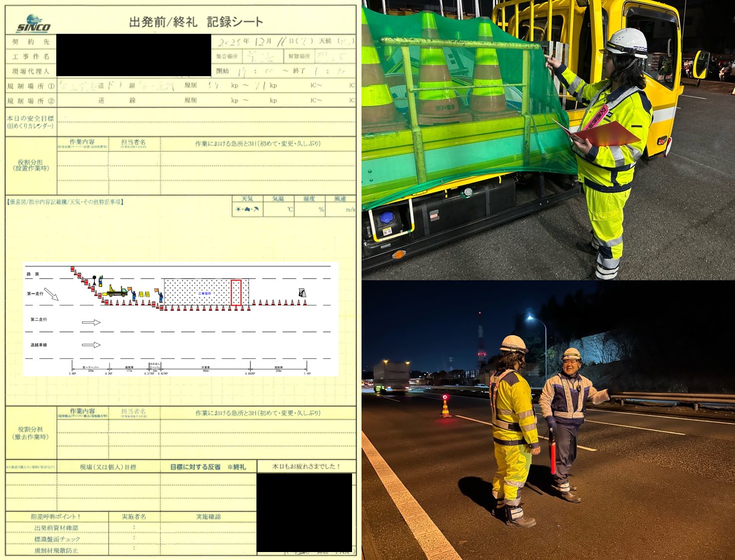
Task: Click the 集合場所 field
Action: click(262, 56)
